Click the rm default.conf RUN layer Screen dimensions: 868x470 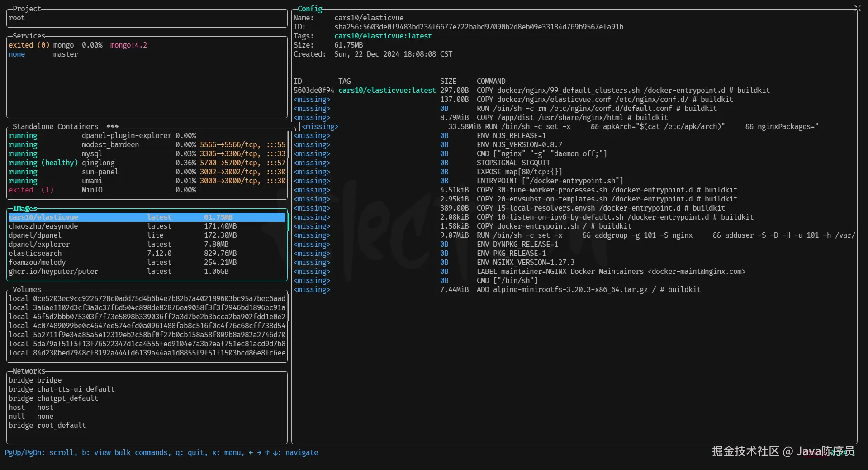coord(505,108)
